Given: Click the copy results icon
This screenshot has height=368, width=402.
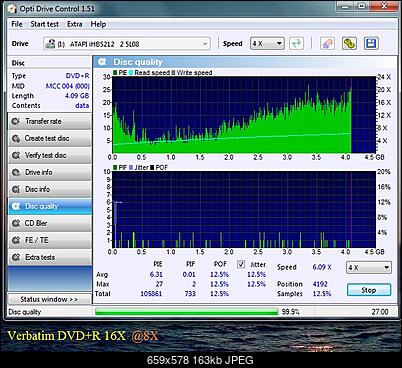Looking at the screenshot, I should coord(349,44).
